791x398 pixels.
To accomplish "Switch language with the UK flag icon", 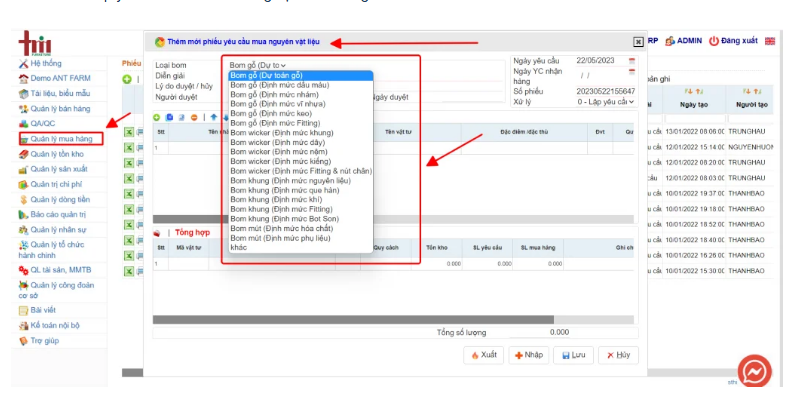I will point(770,41).
